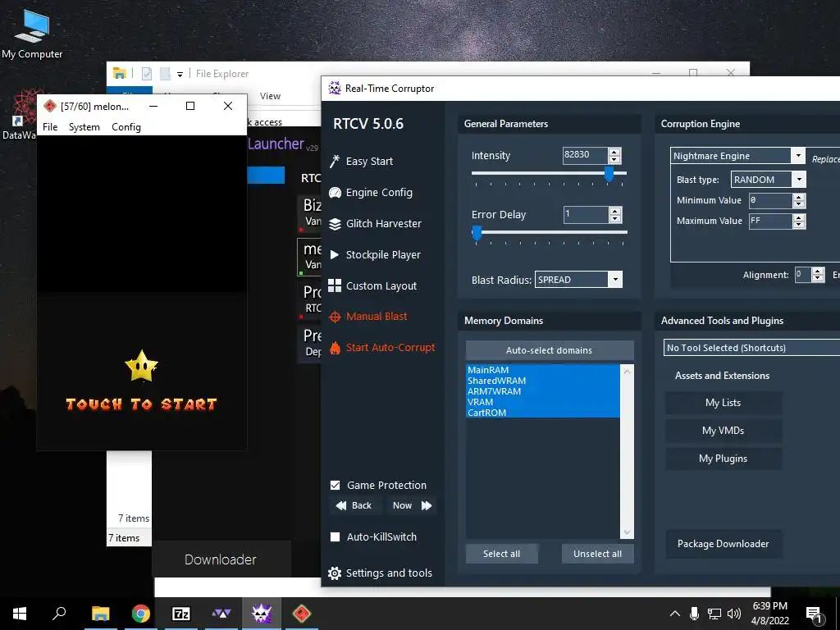Viewport: 840px width, 630px height.
Task: Open notification center tray icon
Action: [x=815, y=614]
